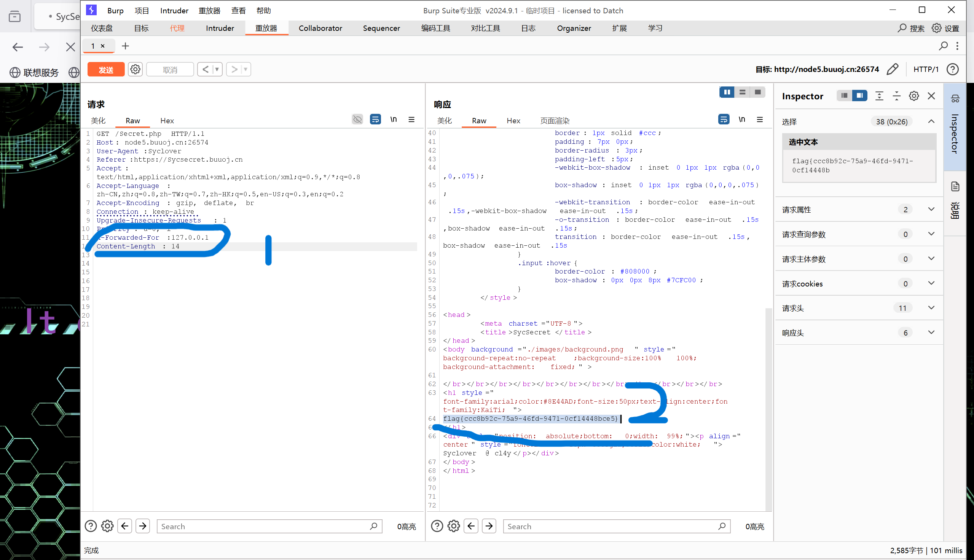Toggle \n display in response panel
Screen dimensions: 974x560
(x=742, y=119)
